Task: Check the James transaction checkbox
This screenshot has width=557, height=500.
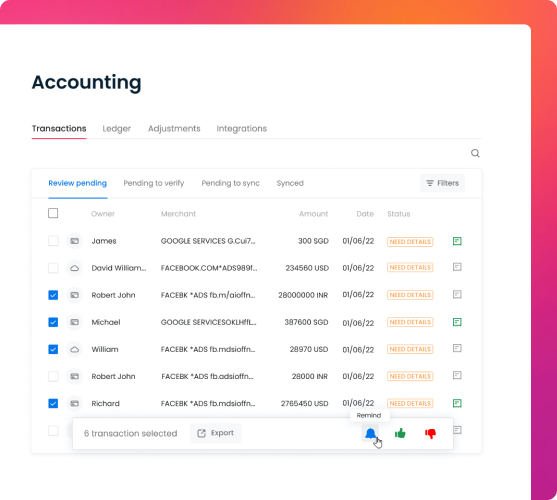Action: click(x=53, y=241)
